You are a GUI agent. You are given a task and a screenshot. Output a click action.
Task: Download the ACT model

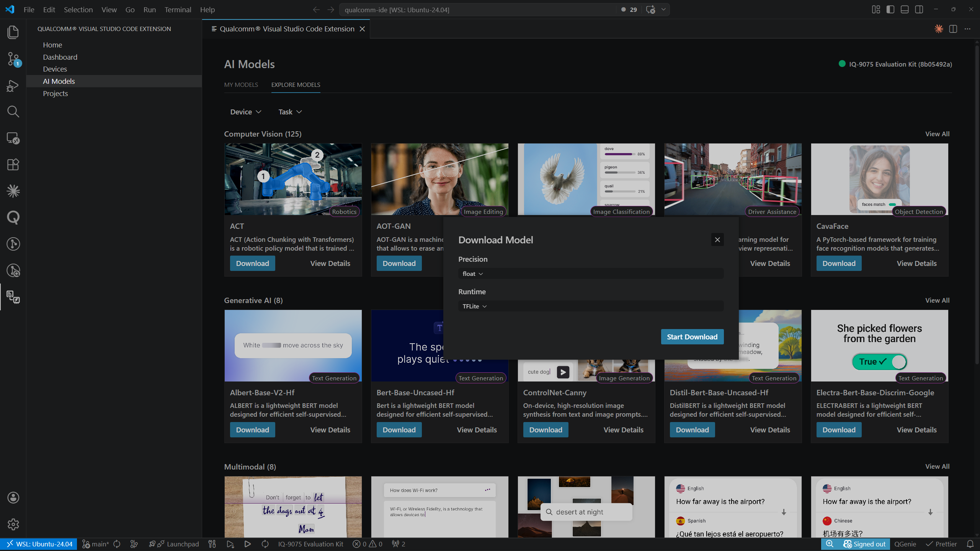pyautogui.click(x=252, y=263)
